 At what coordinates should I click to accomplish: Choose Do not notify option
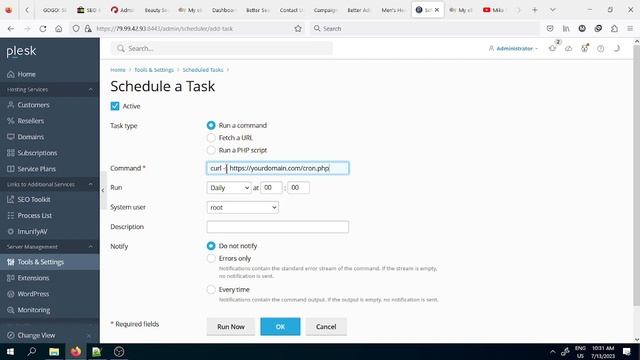coord(211,246)
